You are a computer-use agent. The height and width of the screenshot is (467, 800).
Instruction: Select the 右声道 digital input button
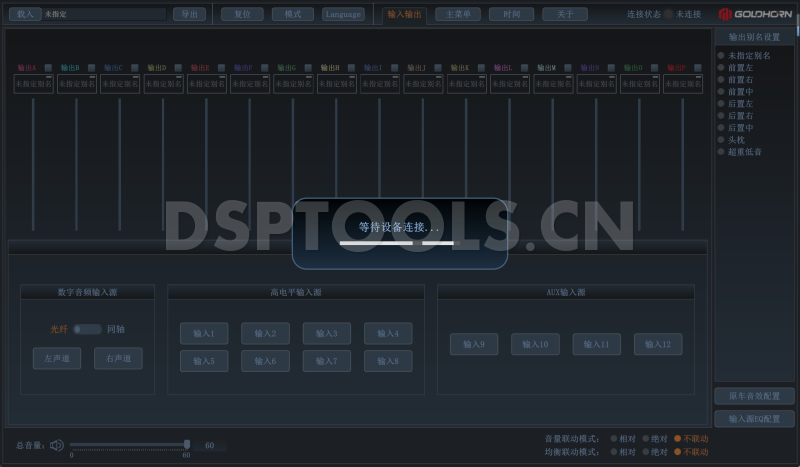click(x=118, y=358)
